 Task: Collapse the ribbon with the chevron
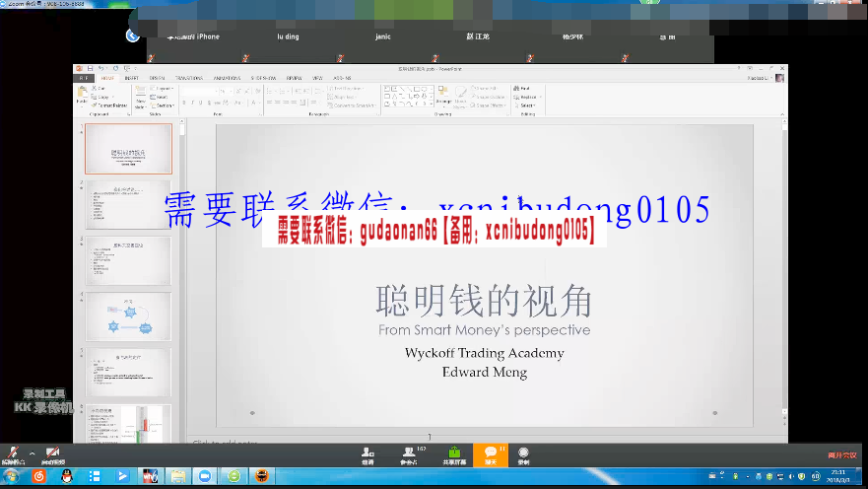[x=781, y=114]
